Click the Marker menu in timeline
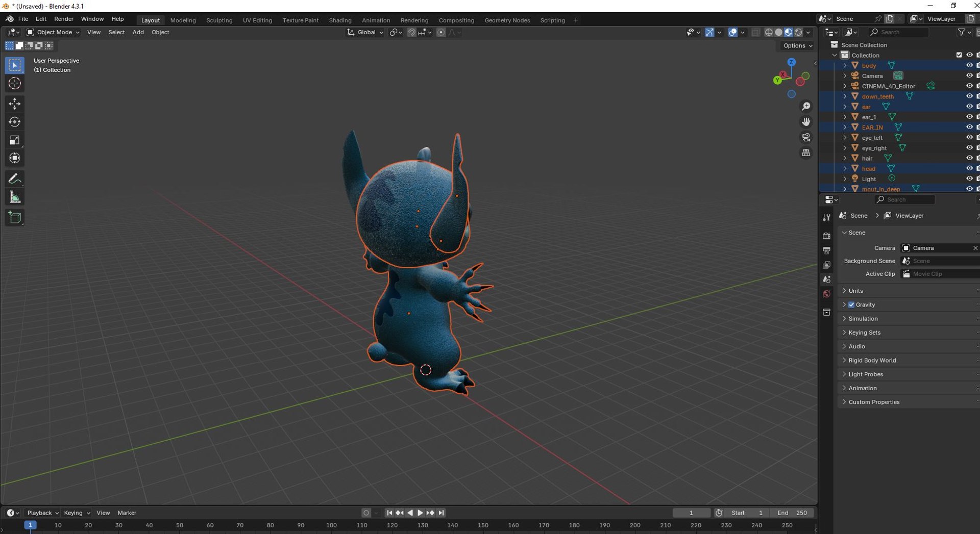 (x=127, y=513)
